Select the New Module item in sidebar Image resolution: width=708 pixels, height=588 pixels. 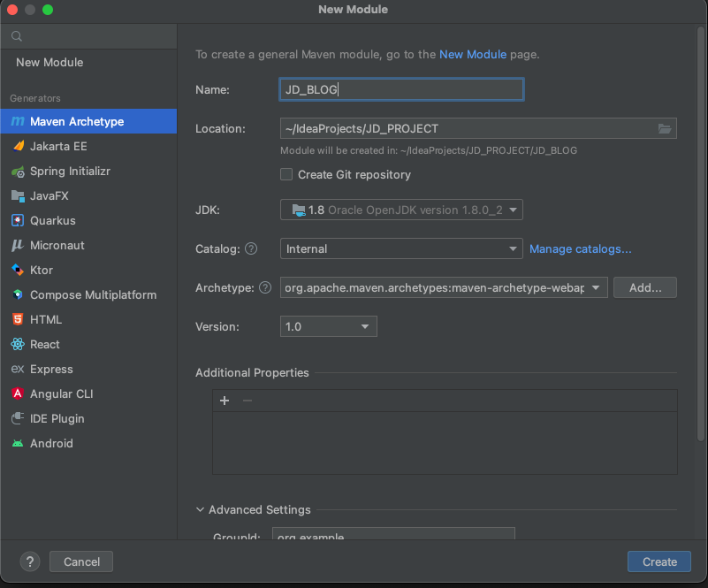point(88,62)
